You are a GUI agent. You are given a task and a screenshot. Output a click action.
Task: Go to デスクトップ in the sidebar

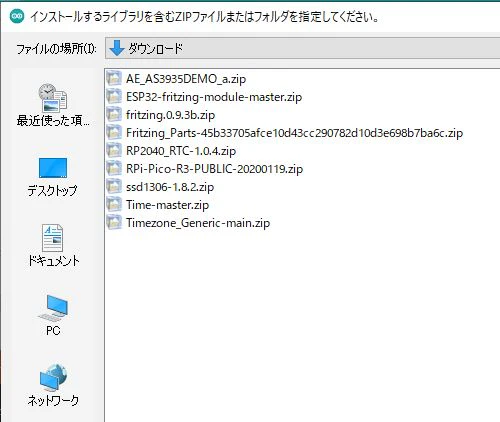click(x=53, y=177)
